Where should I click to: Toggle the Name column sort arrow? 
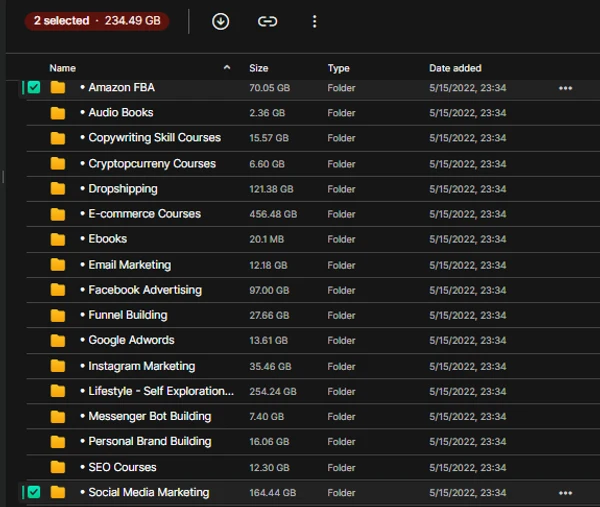[227, 68]
